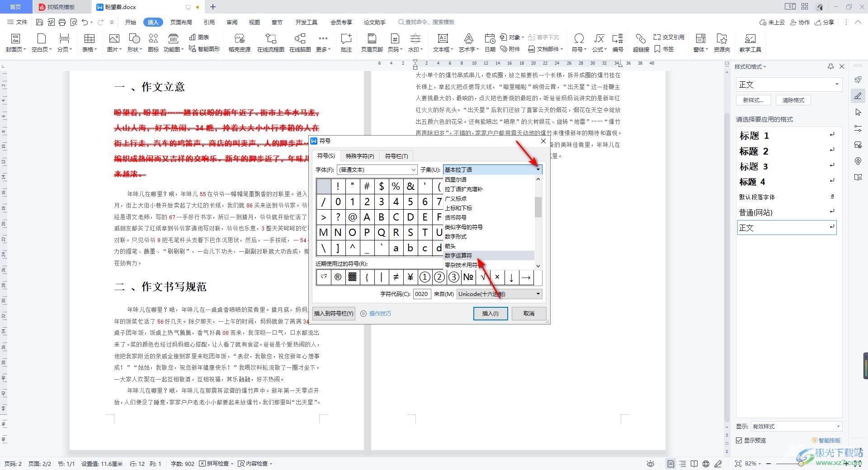868x470 pixels.
Task: Apply the 标题 1 style
Action: tap(787, 136)
